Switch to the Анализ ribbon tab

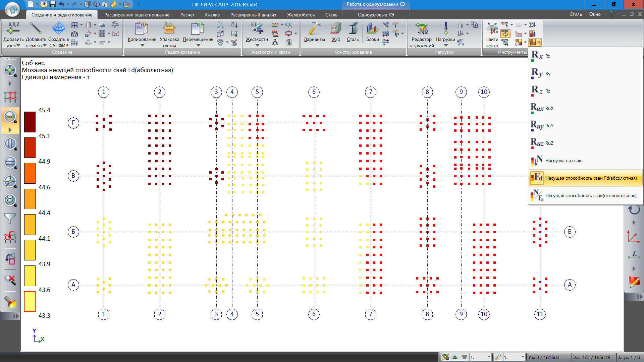point(212,15)
